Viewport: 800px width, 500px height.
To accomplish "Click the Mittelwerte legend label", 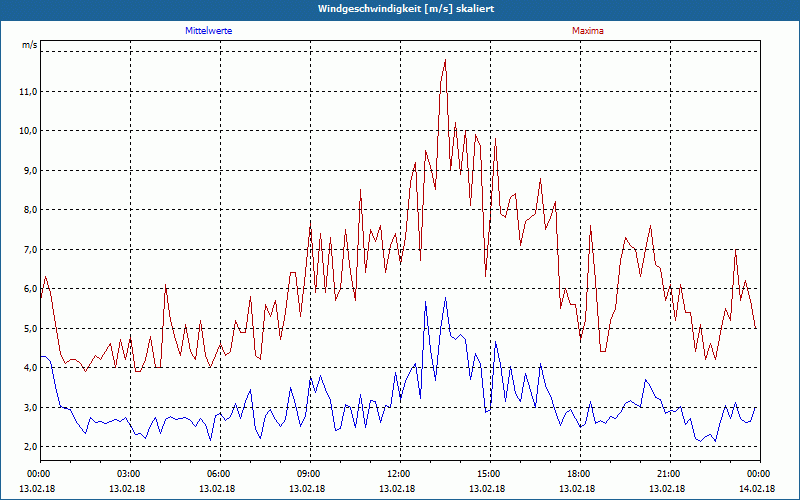I will click(x=208, y=31).
